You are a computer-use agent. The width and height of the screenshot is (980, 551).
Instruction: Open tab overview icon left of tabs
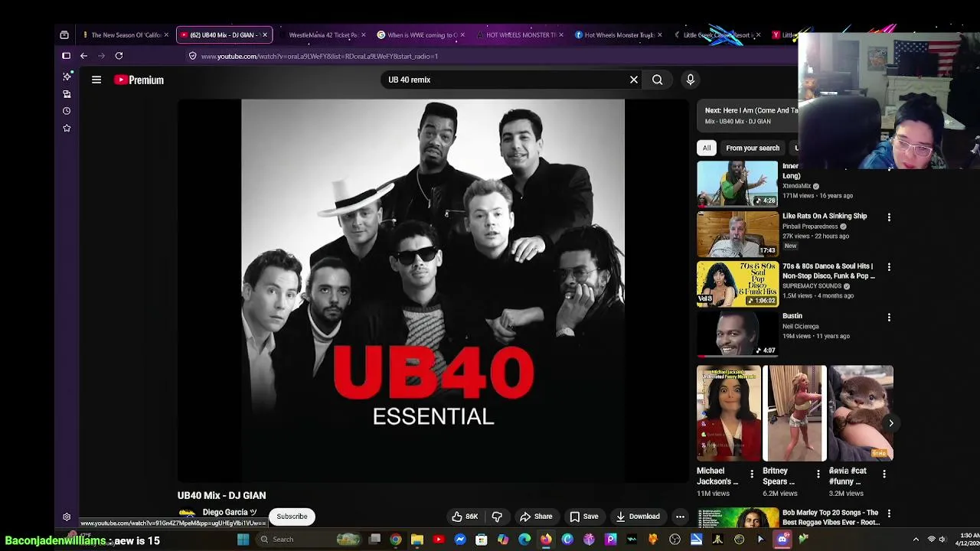(x=64, y=34)
